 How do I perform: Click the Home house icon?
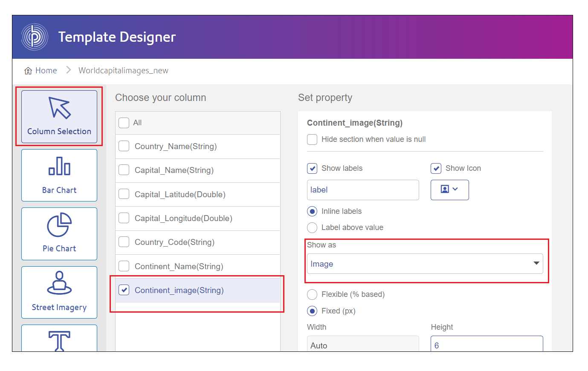[28, 71]
